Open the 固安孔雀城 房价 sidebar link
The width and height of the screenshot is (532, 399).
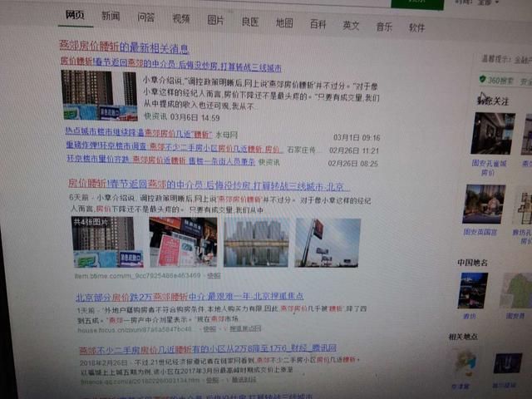click(x=489, y=168)
